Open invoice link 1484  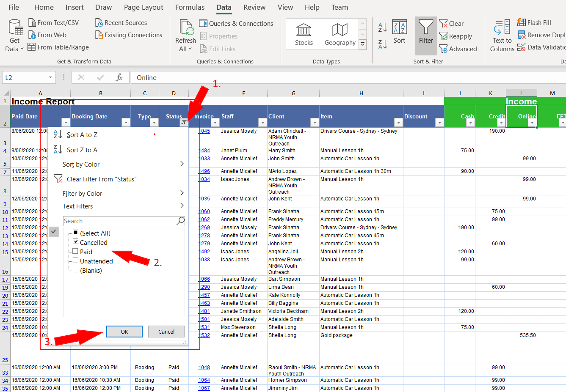point(204,151)
